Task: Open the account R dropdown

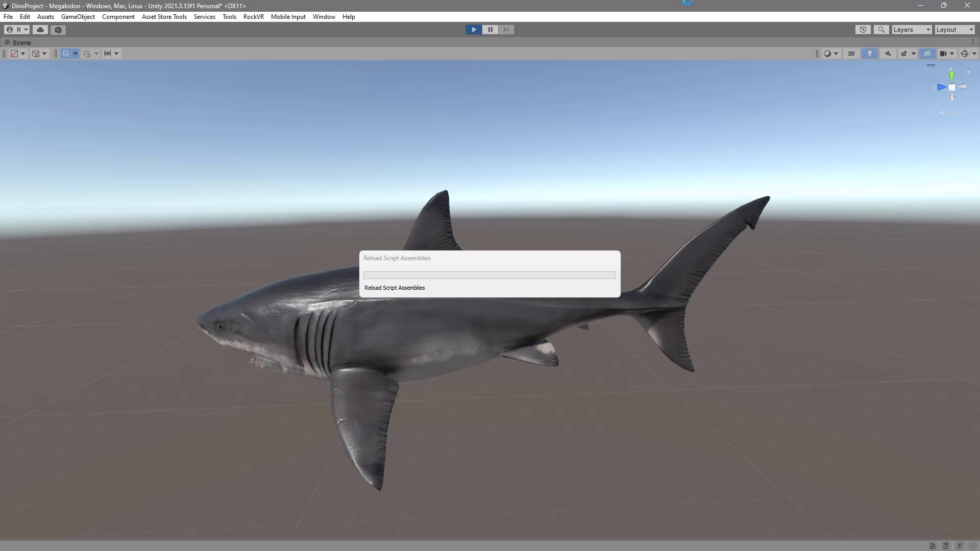Action: 17,30
